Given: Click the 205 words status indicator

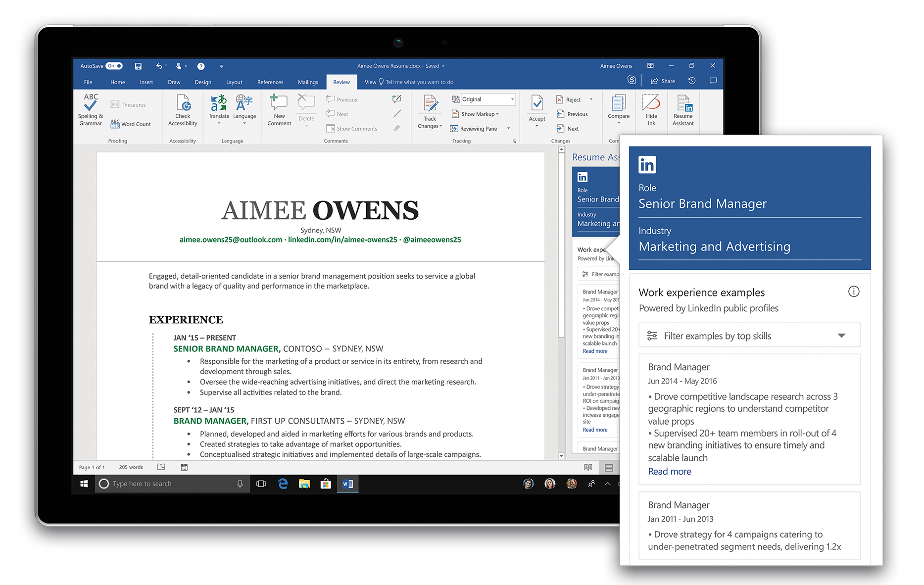Looking at the screenshot, I should point(131,467).
